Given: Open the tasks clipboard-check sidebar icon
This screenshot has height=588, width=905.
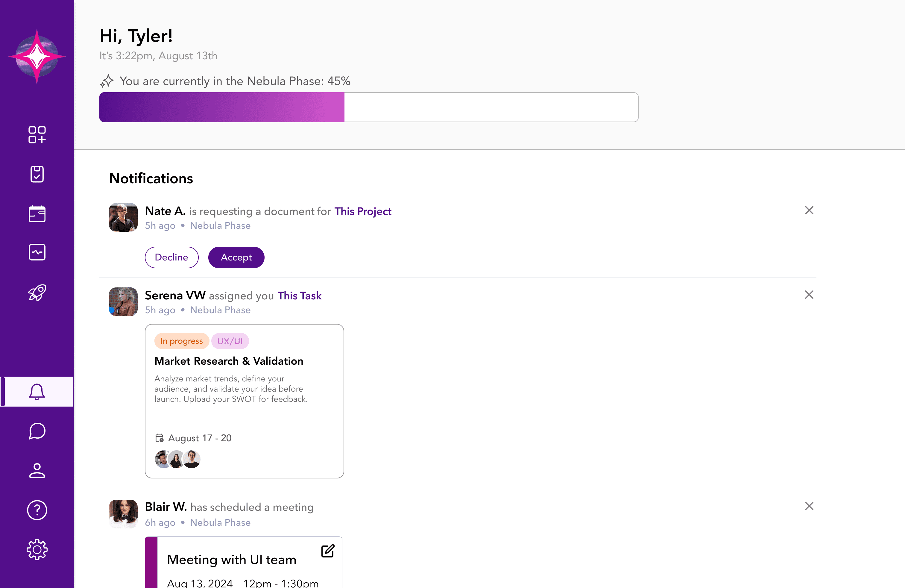Looking at the screenshot, I should (x=37, y=174).
